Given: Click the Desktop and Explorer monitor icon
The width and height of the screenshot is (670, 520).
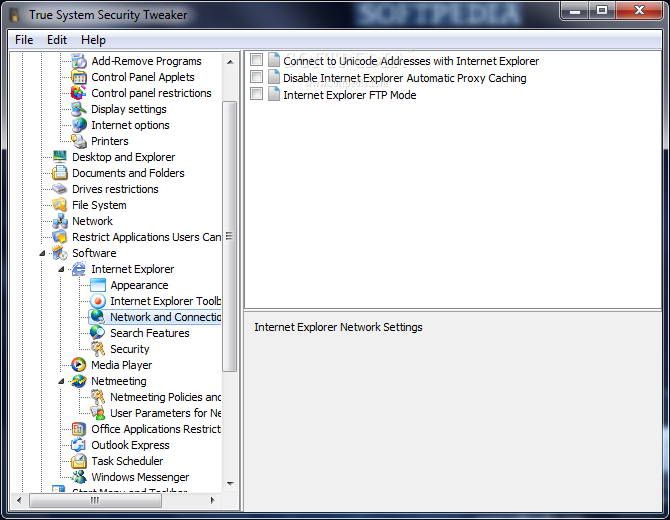Looking at the screenshot, I should [59, 157].
